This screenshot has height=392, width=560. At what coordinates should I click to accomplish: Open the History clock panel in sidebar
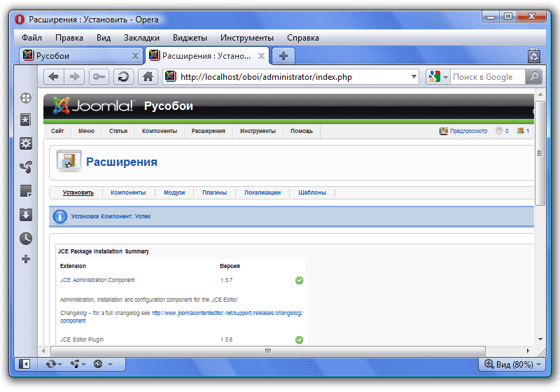pos(26,238)
